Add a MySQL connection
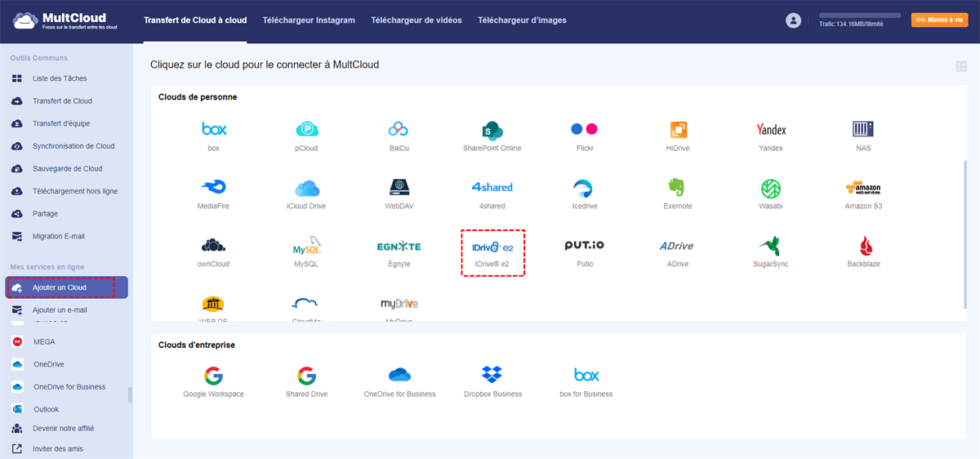The width and height of the screenshot is (980, 459). pos(307,252)
